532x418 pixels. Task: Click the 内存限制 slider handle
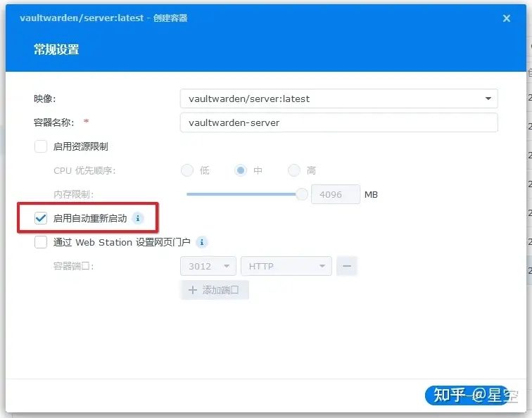302,194
